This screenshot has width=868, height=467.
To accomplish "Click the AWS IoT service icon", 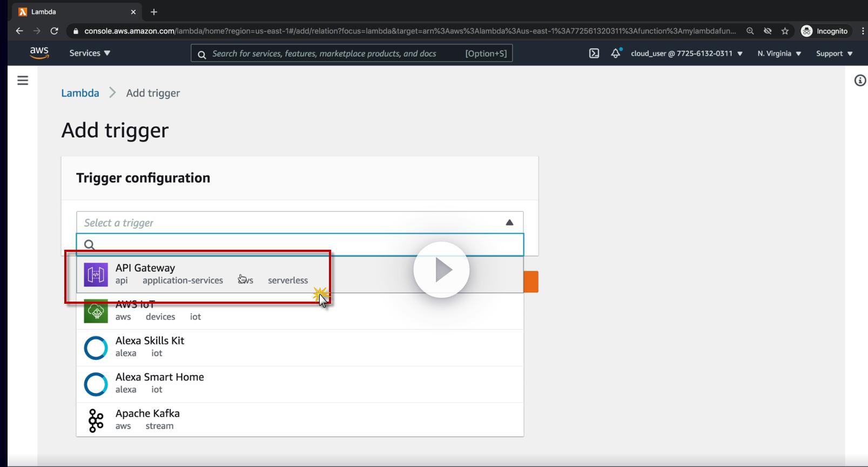I will click(x=96, y=311).
